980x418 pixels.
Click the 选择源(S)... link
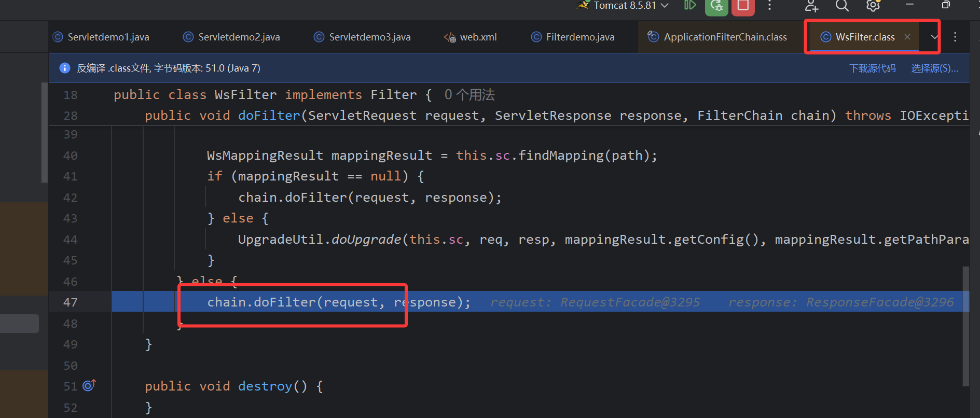click(x=934, y=68)
